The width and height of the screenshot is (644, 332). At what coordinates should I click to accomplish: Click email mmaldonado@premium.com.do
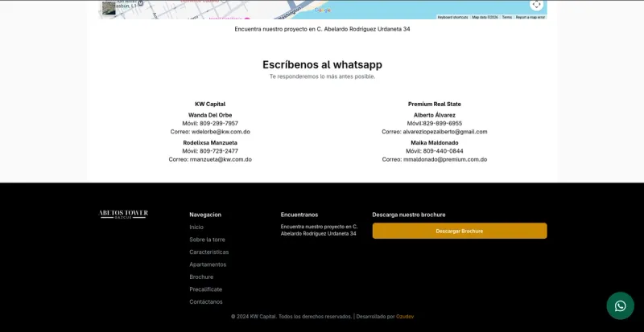pyautogui.click(x=445, y=159)
